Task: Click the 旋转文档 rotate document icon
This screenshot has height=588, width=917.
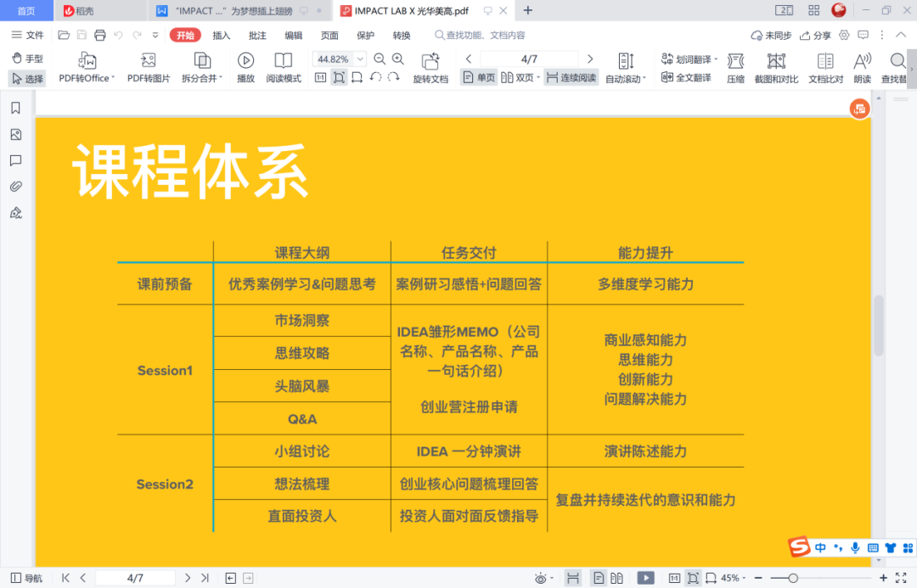Action: tap(430, 61)
